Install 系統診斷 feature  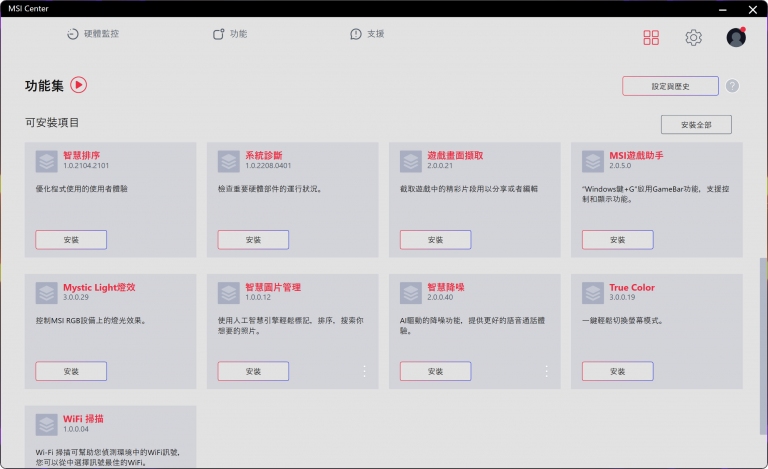click(x=253, y=240)
